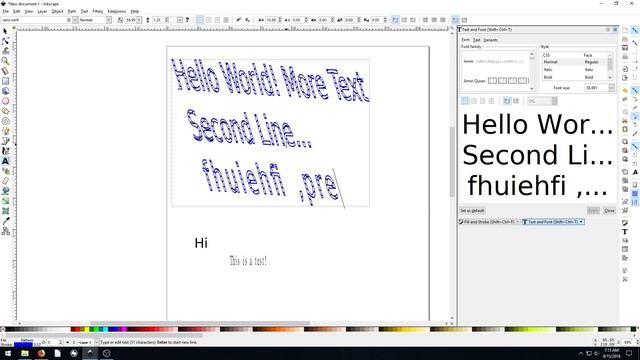Click the Set as default button
The width and height of the screenshot is (640, 360).
[472, 211]
